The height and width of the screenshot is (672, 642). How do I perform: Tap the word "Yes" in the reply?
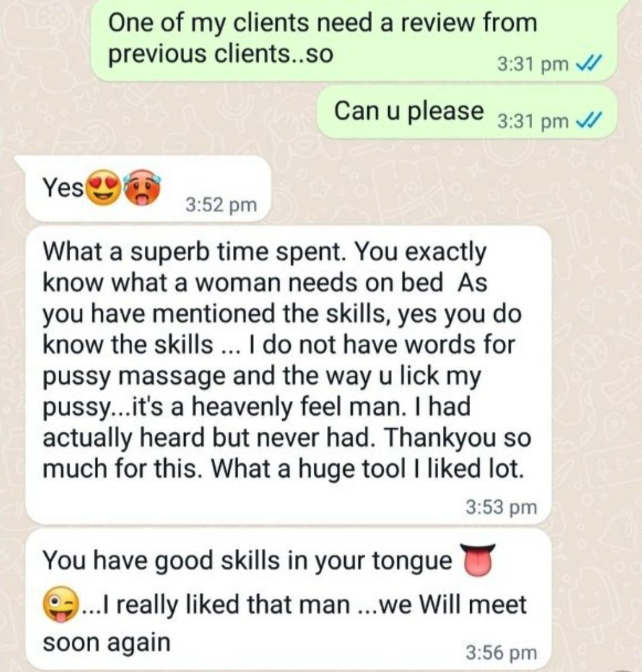tap(64, 189)
